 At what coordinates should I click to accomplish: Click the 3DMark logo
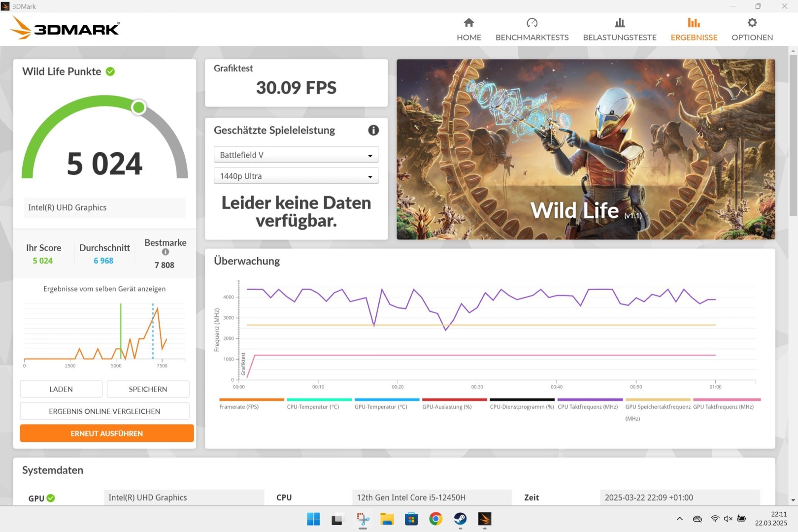point(65,29)
